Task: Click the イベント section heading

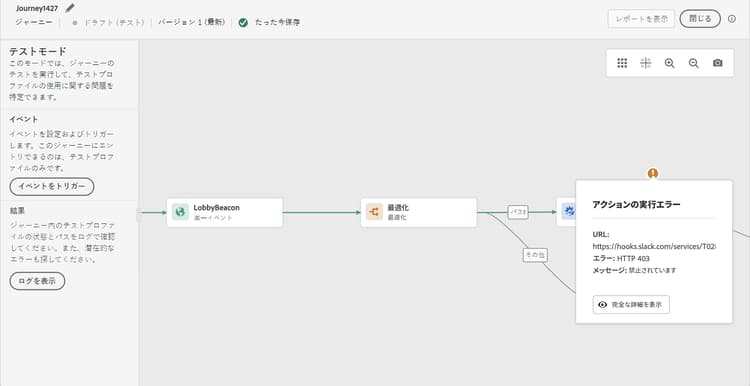Action: pyautogui.click(x=23, y=119)
